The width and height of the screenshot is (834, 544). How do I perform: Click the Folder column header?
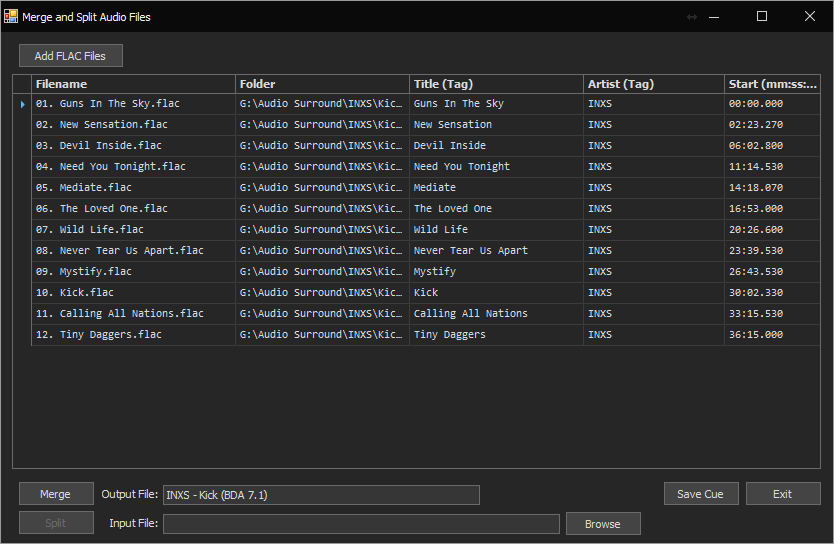(x=322, y=84)
